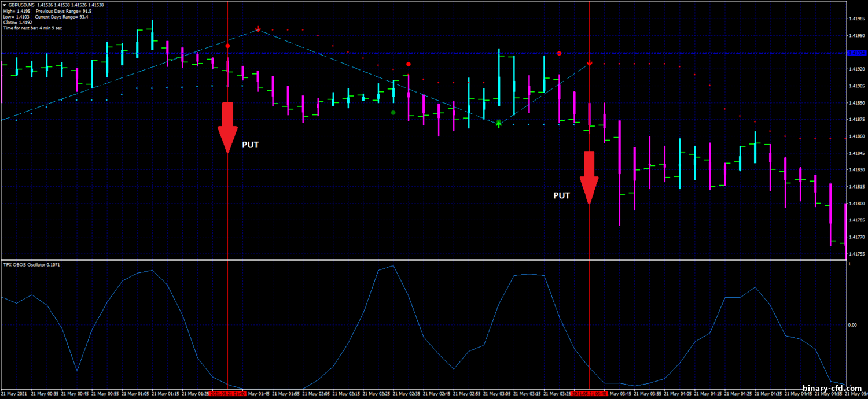Click the 1.41770 price axis label
The image size is (868, 399).
pyautogui.click(x=856, y=237)
